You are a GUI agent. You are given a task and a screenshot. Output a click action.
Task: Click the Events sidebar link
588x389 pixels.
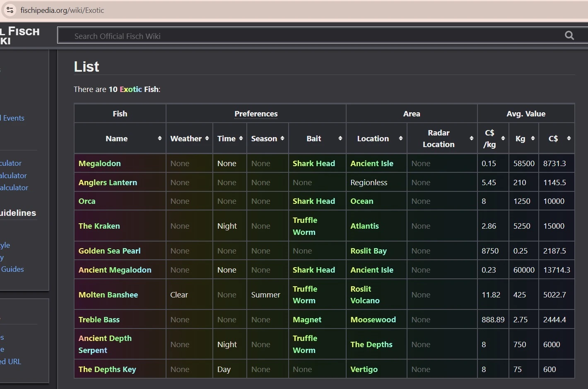(14, 118)
